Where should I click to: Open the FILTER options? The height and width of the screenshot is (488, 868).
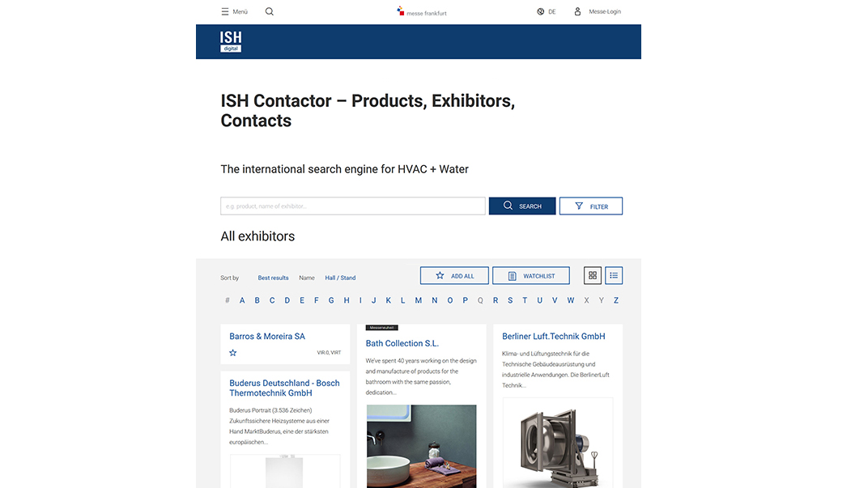tap(590, 206)
